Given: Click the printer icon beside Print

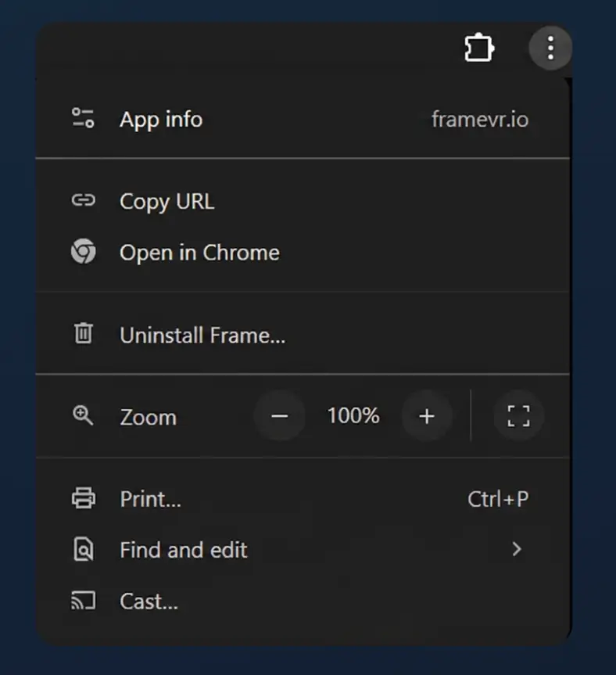Looking at the screenshot, I should (83, 498).
